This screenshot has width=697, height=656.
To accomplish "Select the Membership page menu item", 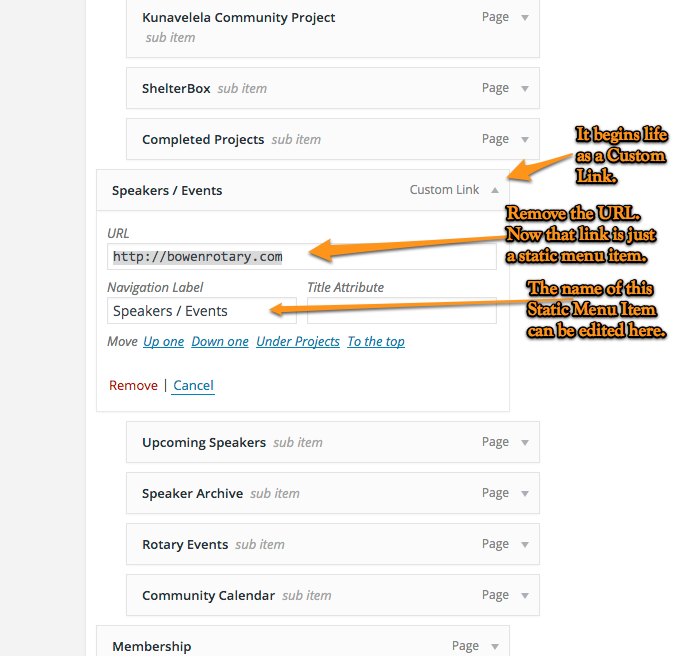I will coord(152,646).
